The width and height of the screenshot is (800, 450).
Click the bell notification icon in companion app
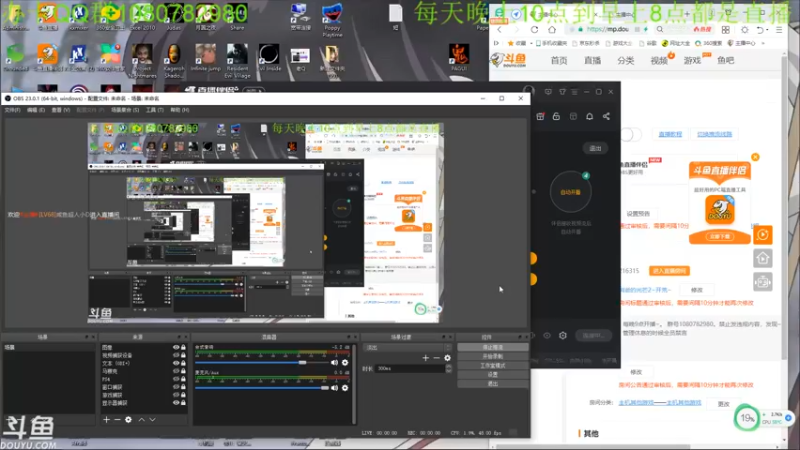click(x=589, y=116)
